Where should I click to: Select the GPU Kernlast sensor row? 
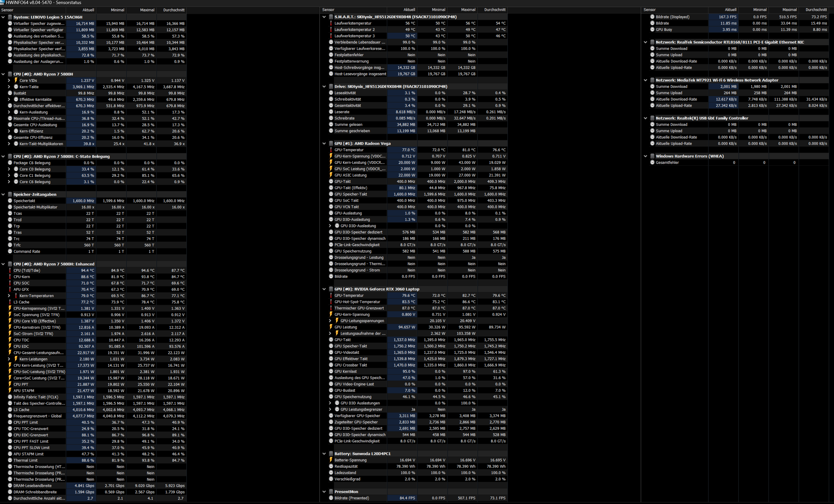point(345,371)
